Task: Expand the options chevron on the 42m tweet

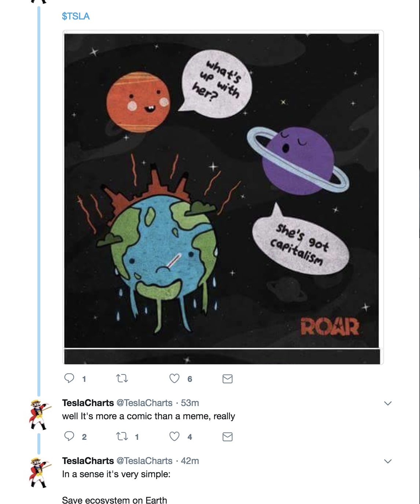Action: (388, 461)
